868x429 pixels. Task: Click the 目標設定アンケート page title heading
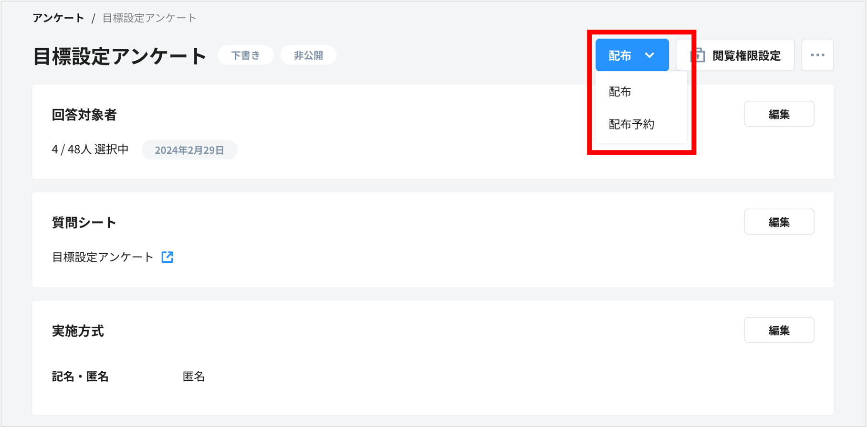(120, 56)
